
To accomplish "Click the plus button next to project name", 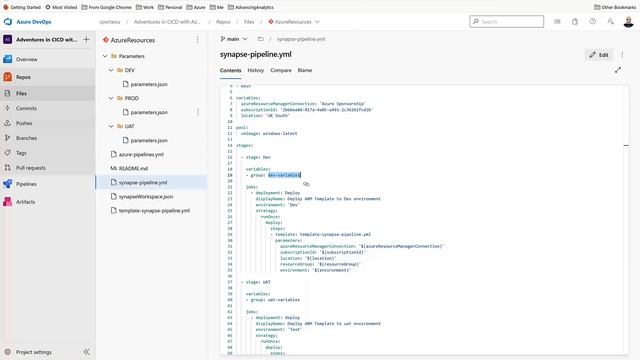I will tap(86, 39).
